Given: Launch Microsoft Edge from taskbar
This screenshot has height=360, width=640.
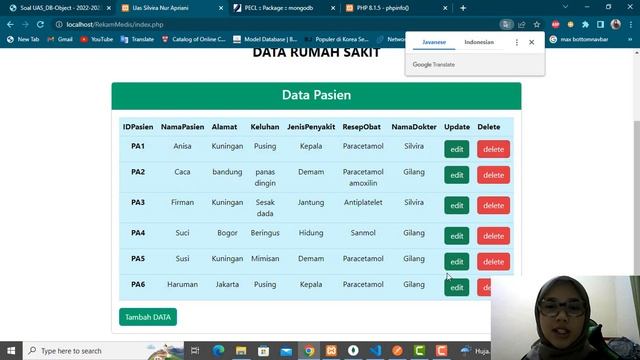Looking at the screenshot, I should pyautogui.click(x=218, y=351).
